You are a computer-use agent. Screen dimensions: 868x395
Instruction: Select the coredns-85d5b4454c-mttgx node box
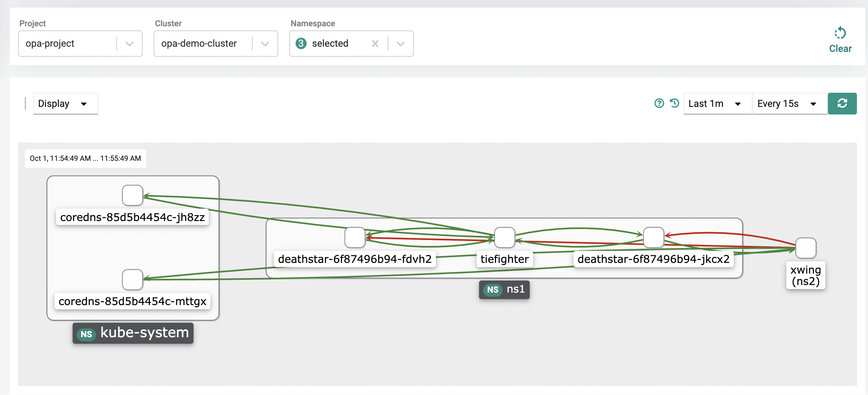tap(133, 279)
